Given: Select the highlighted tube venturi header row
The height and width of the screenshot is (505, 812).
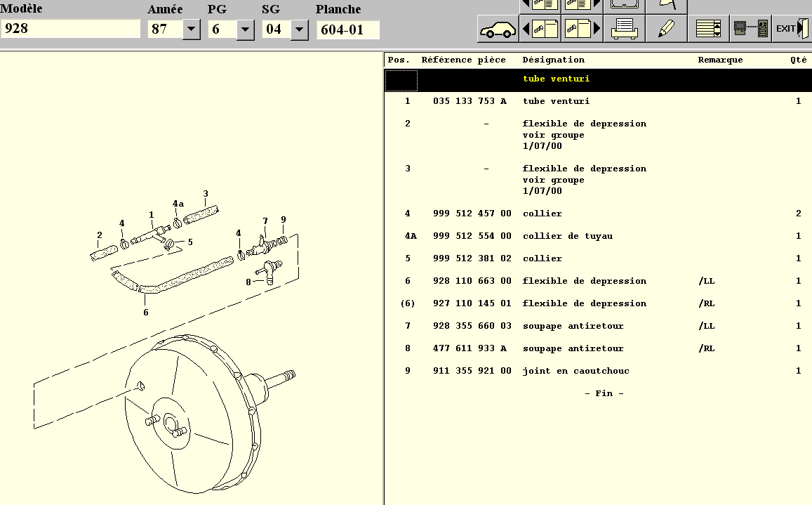Looking at the screenshot, I should pyautogui.click(x=598, y=80).
